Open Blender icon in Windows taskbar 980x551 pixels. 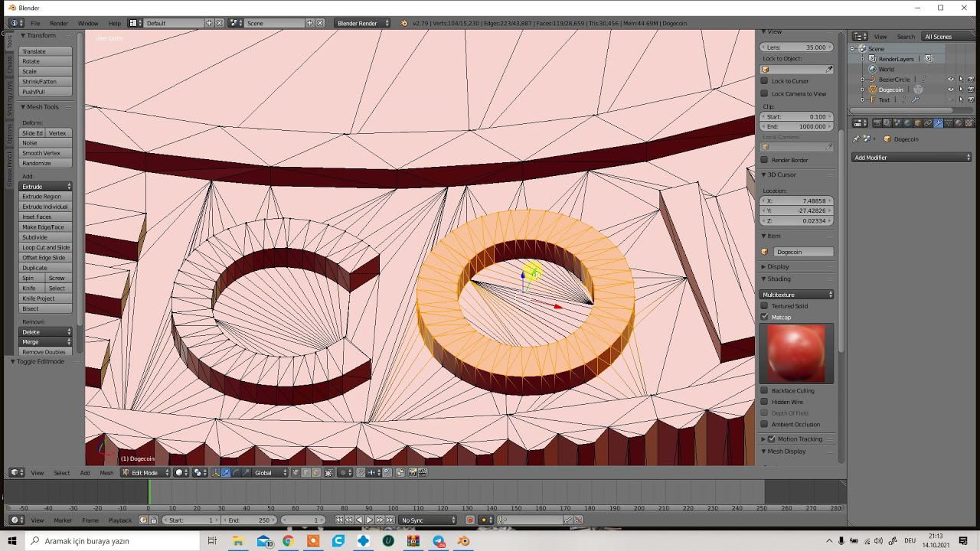463,541
